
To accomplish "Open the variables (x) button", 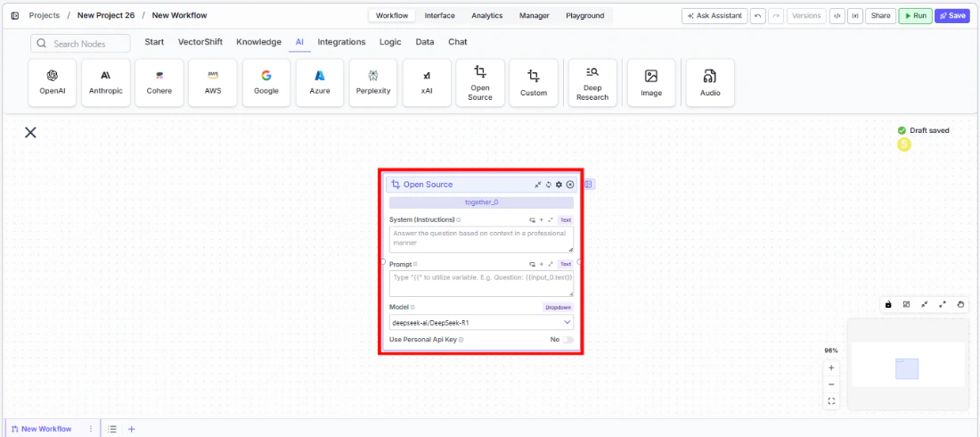I will pyautogui.click(x=854, y=16).
